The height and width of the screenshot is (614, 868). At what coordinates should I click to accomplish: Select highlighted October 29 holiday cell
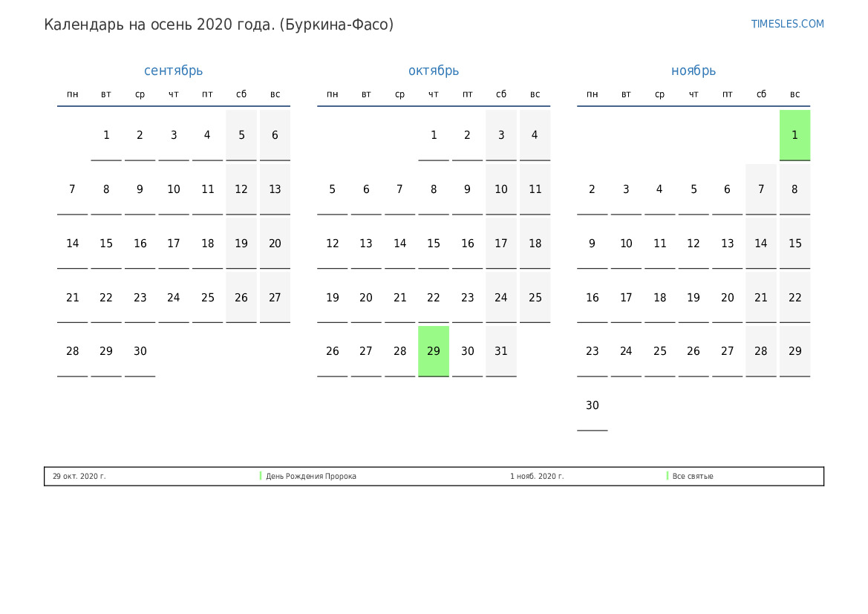434,351
